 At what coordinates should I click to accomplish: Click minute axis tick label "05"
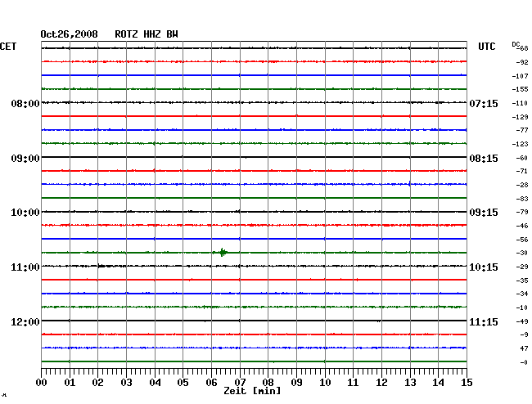pos(183,383)
